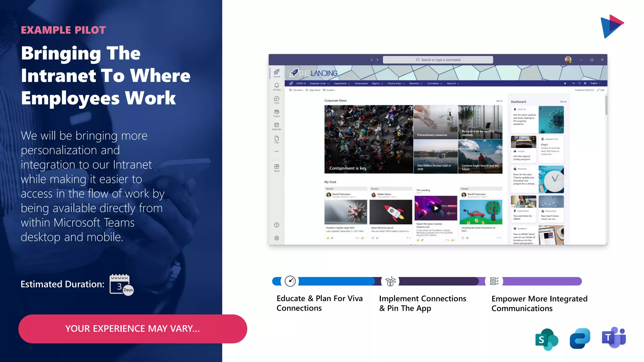Expand the Practice Areas dropdown
Image resolution: width=644 pixels, height=362 pixels.
[396, 84]
